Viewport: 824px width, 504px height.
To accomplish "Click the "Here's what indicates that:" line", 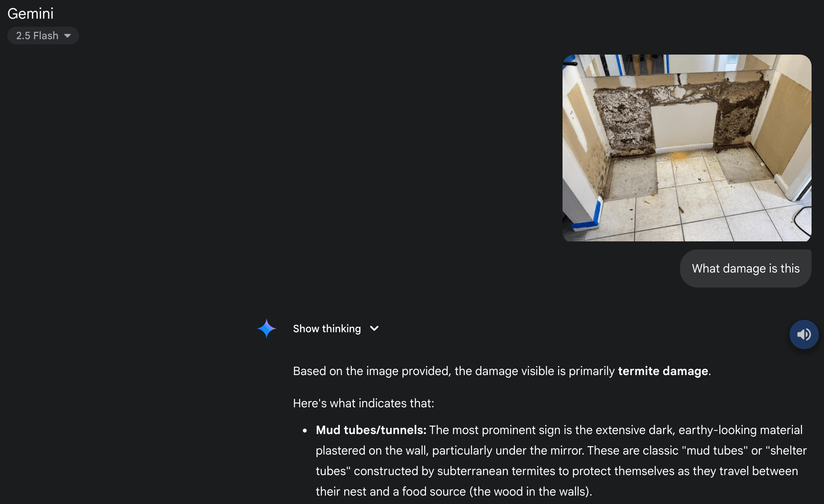I will pyautogui.click(x=363, y=403).
